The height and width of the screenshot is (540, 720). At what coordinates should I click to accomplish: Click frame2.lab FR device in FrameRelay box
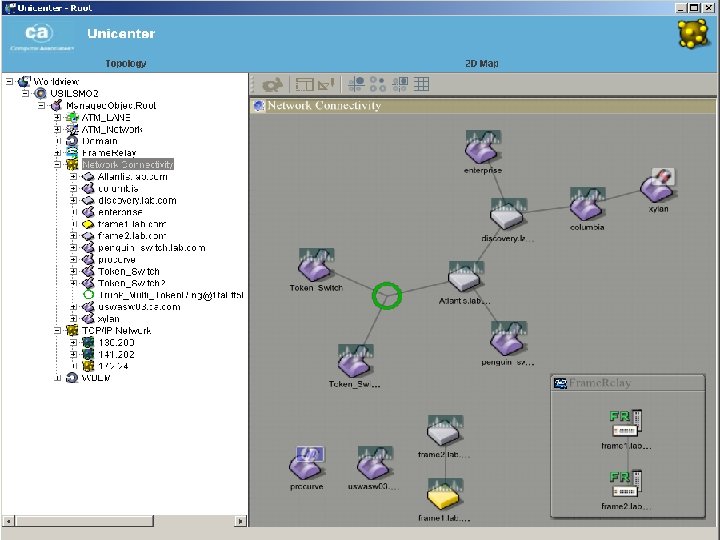tap(625, 484)
